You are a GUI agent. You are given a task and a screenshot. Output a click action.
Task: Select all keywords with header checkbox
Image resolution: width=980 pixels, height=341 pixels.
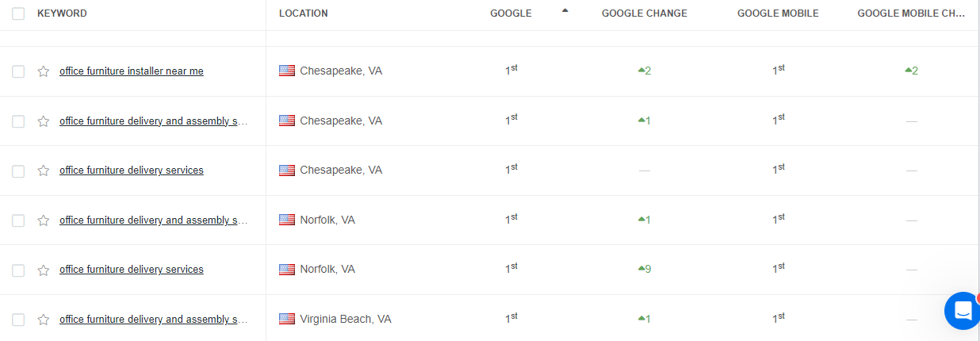(x=18, y=13)
